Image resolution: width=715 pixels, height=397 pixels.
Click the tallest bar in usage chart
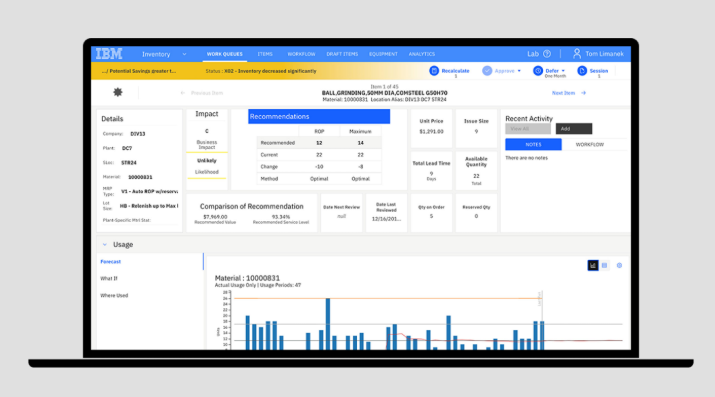pos(328,324)
